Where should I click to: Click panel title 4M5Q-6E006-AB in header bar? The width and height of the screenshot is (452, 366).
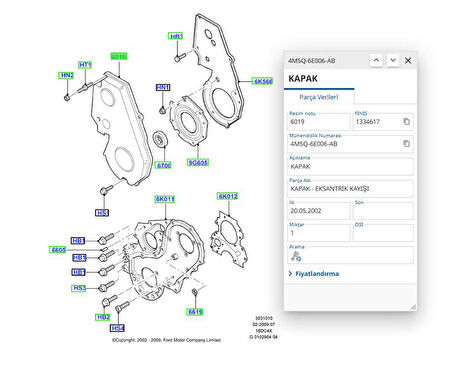(x=312, y=61)
